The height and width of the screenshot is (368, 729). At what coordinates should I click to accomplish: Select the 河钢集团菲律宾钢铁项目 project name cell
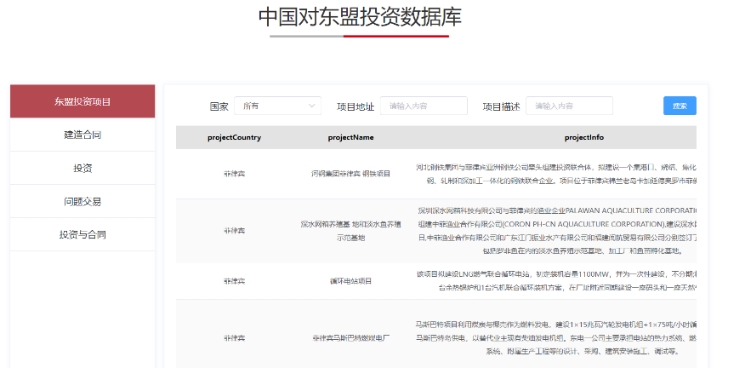point(351,174)
